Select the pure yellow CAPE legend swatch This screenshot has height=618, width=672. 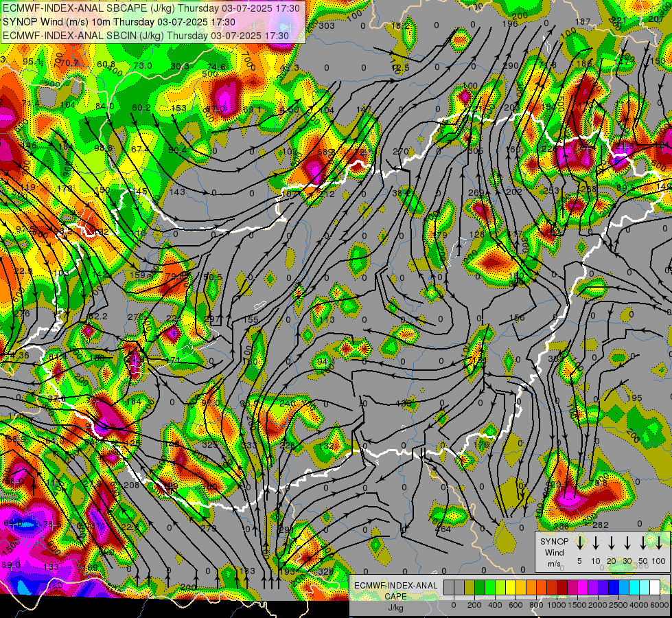[511, 588]
